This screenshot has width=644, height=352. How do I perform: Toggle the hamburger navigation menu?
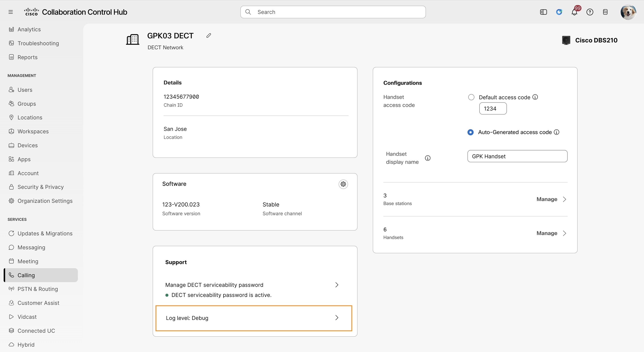coord(11,12)
